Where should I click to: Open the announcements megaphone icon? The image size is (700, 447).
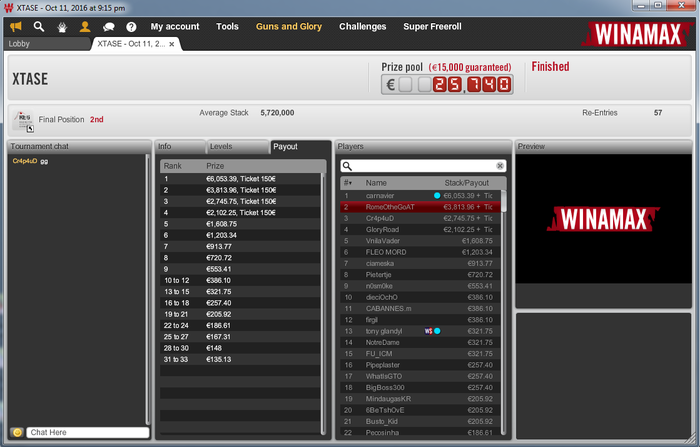[16, 27]
